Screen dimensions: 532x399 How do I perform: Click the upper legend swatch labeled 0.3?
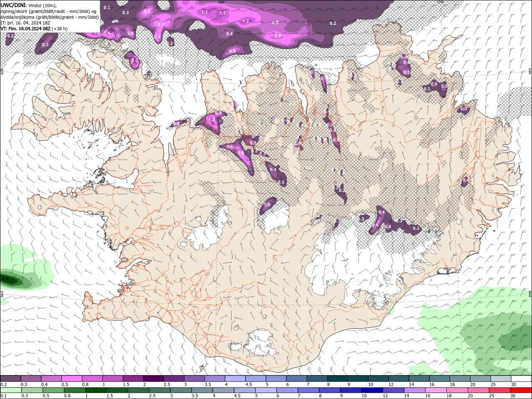click(31, 379)
